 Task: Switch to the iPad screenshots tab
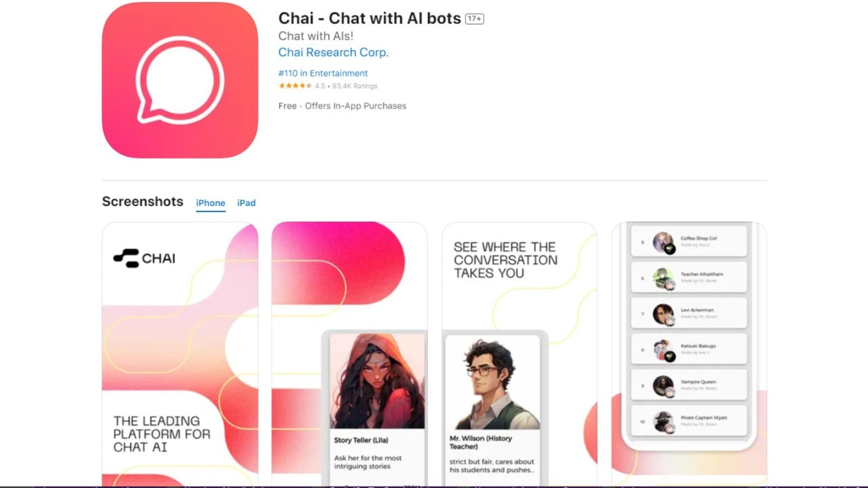point(246,203)
